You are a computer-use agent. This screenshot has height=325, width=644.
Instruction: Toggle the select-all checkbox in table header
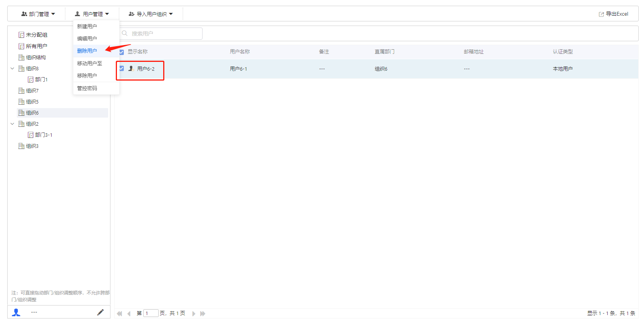[122, 52]
